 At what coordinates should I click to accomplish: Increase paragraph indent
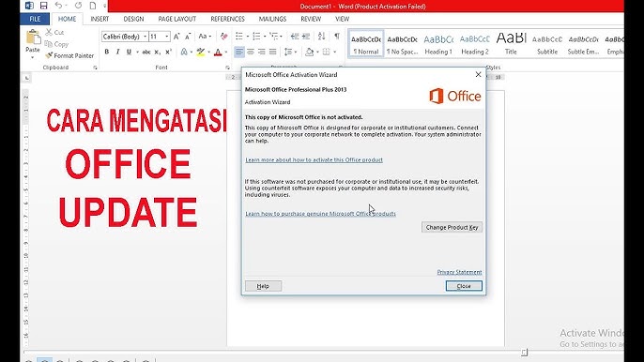click(306, 37)
